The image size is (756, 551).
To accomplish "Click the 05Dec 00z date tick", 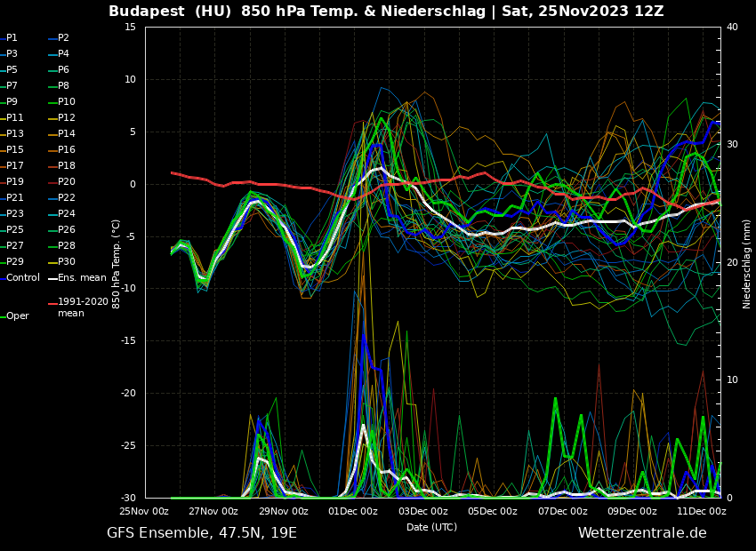I will (492, 511).
